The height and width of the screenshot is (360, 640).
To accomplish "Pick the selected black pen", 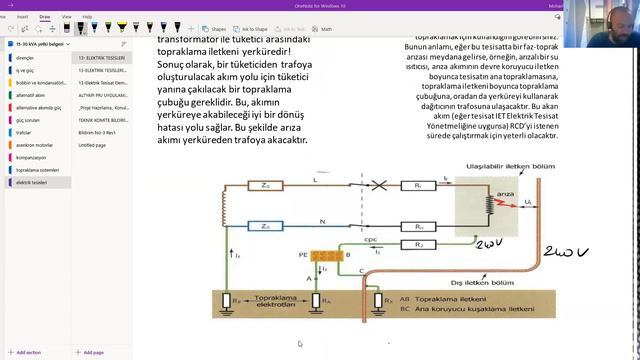I will [81, 28].
